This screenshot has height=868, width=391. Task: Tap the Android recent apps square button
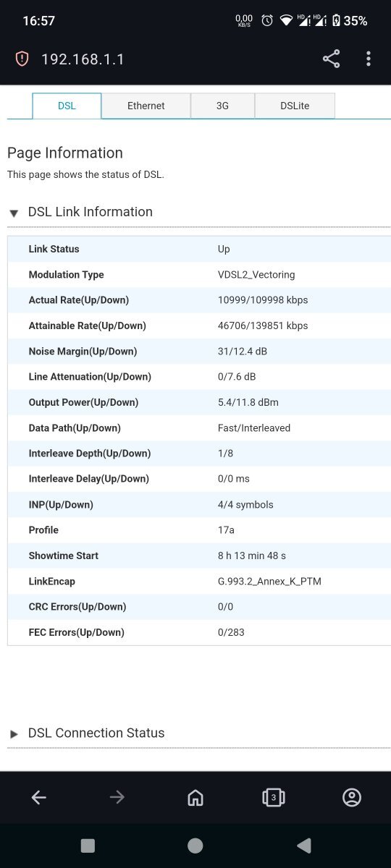(x=88, y=846)
